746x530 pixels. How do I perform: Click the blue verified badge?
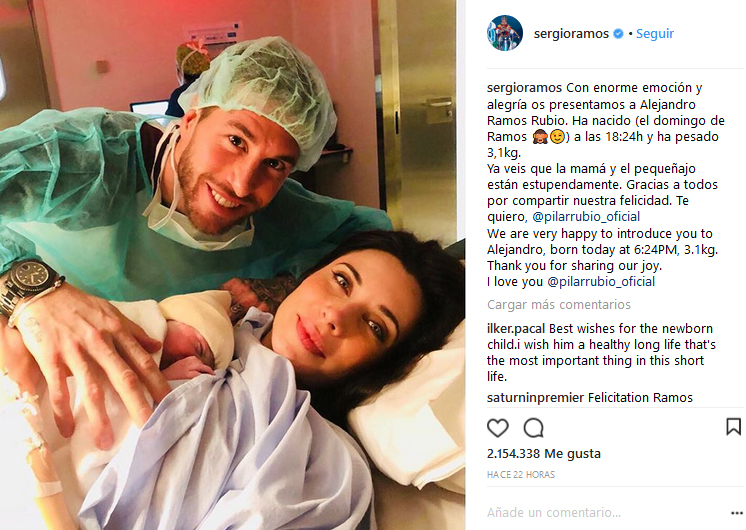(618, 33)
